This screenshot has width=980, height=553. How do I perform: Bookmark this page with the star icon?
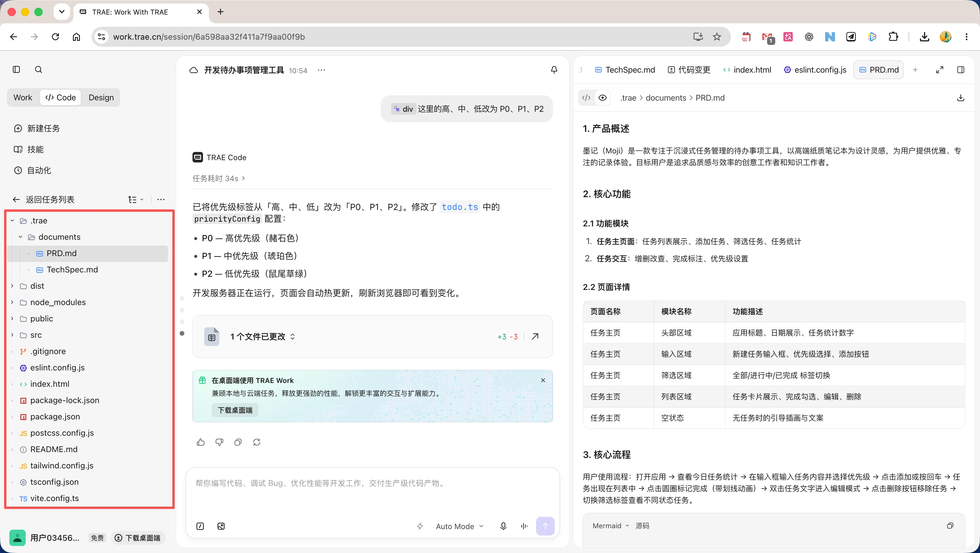pos(717,37)
